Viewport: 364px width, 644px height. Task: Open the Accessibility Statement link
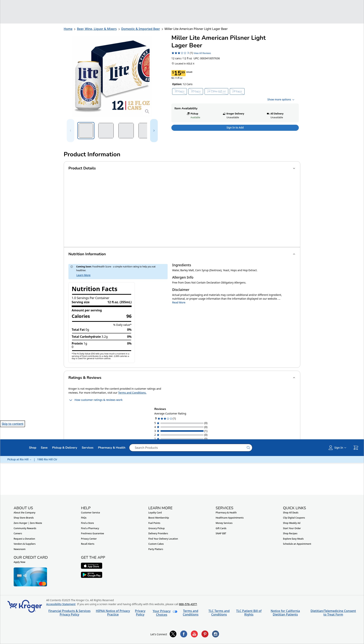(61, 604)
